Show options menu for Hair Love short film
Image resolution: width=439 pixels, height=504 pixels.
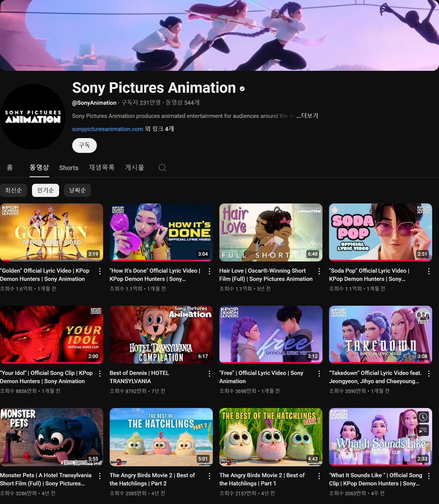point(319,271)
